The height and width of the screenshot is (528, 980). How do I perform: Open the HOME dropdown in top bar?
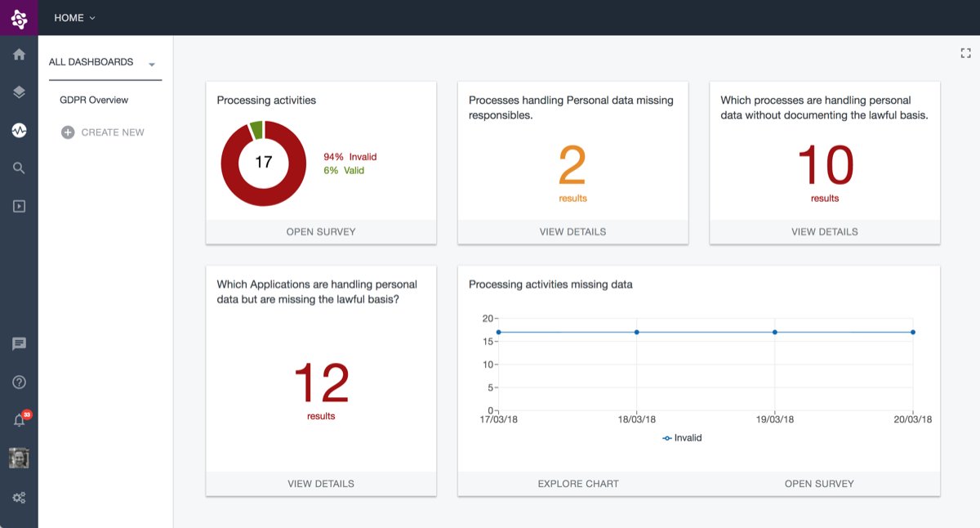click(74, 18)
